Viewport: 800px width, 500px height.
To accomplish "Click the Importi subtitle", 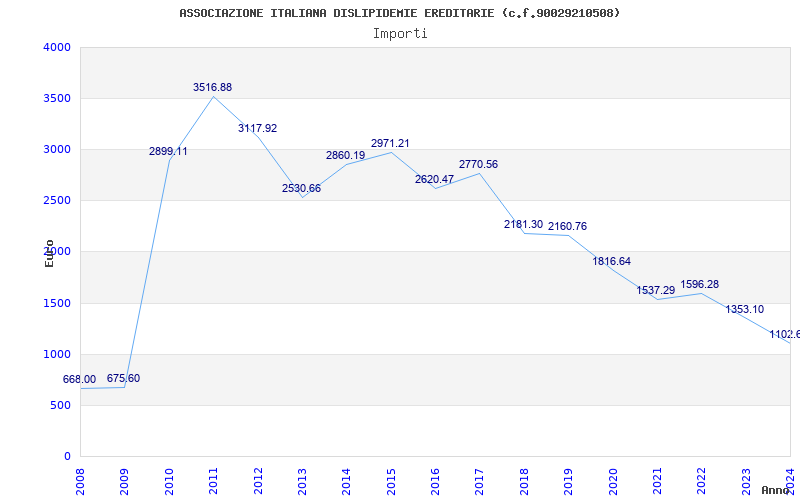I will (x=400, y=33).
